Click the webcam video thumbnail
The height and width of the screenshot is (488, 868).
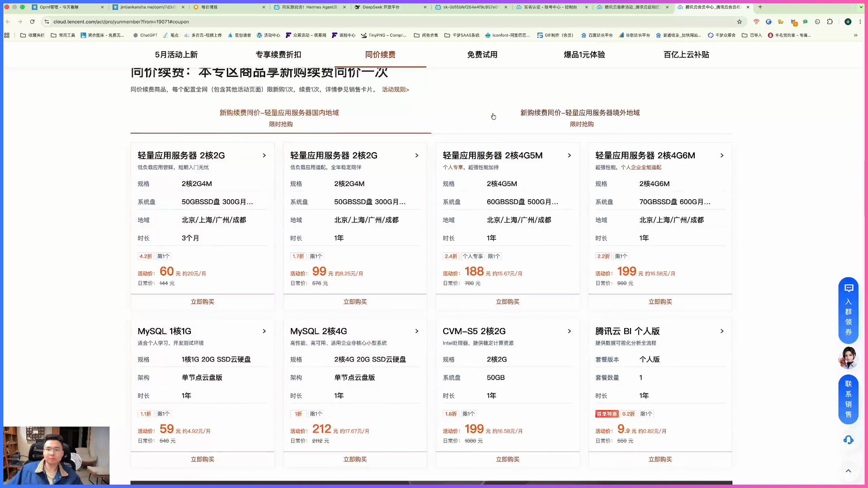click(56, 455)
